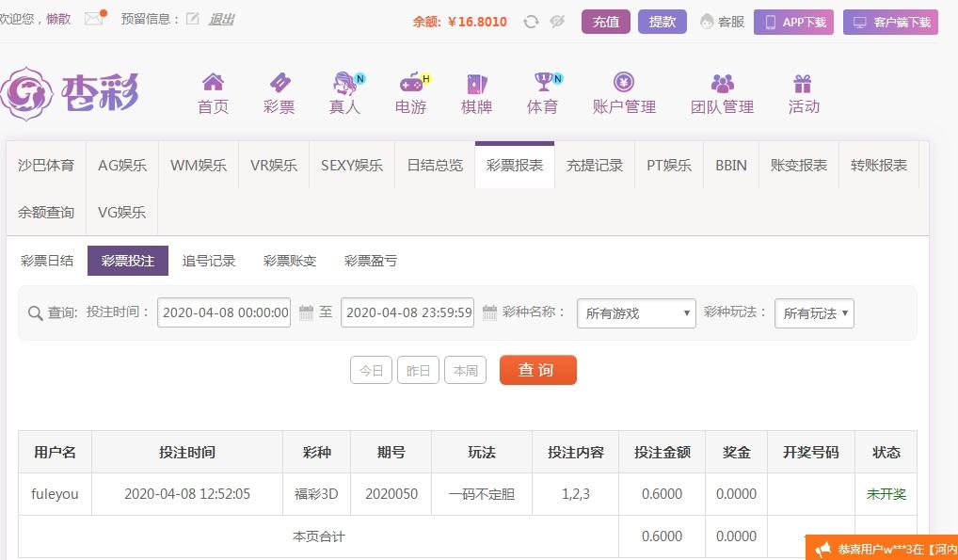The image size is (958, 560).
Task: Open 彩票日结 sub-tab
Action: [47, 261]
